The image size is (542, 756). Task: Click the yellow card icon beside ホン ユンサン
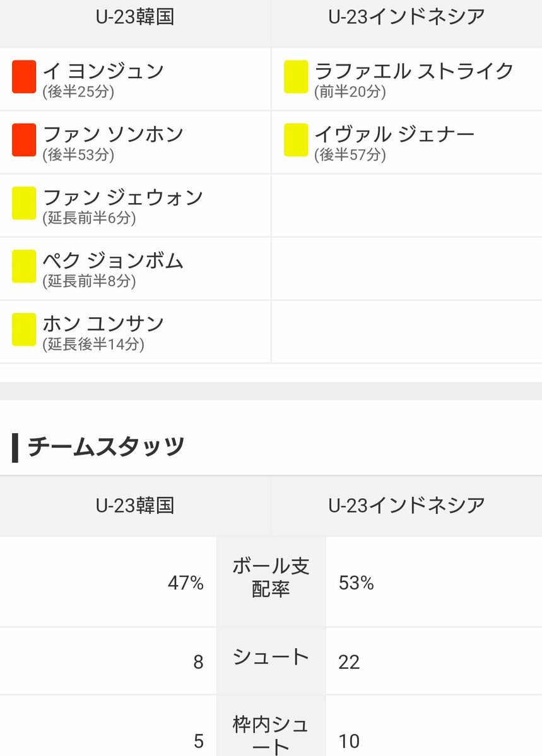[24, 329]
